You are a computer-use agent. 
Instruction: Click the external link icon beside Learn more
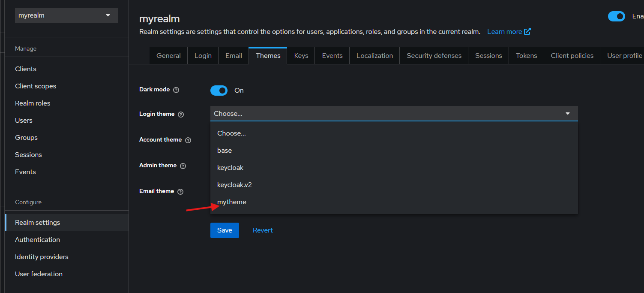(527, 31)
